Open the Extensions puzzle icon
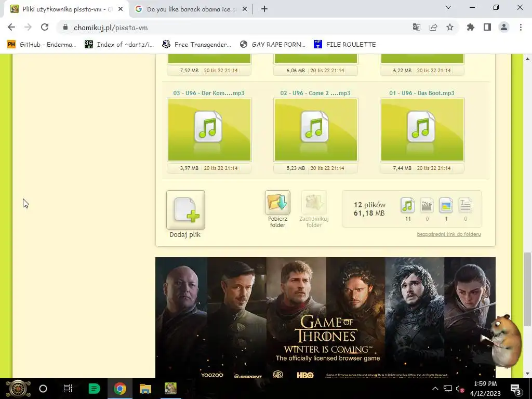532x399 pixels. (471, 28)
